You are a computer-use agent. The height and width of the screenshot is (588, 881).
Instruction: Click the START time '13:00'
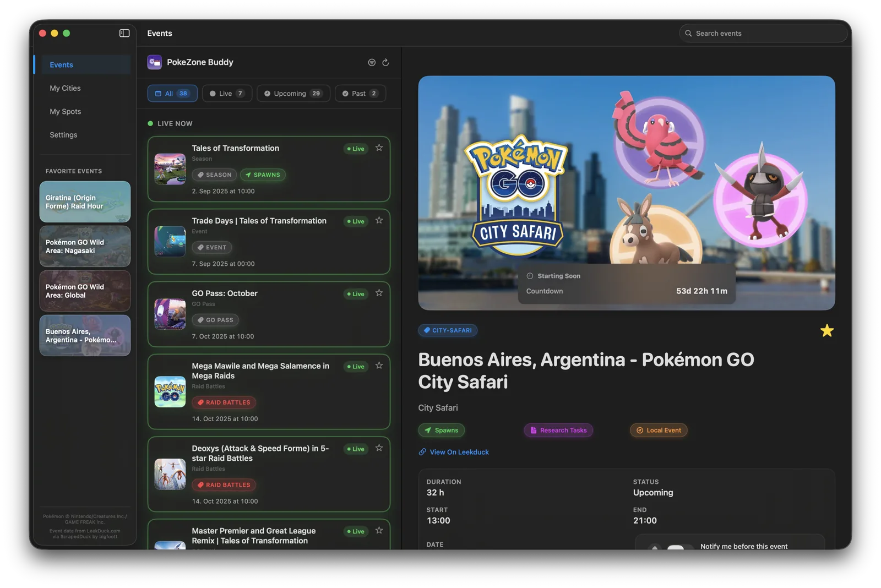[438, 521]
